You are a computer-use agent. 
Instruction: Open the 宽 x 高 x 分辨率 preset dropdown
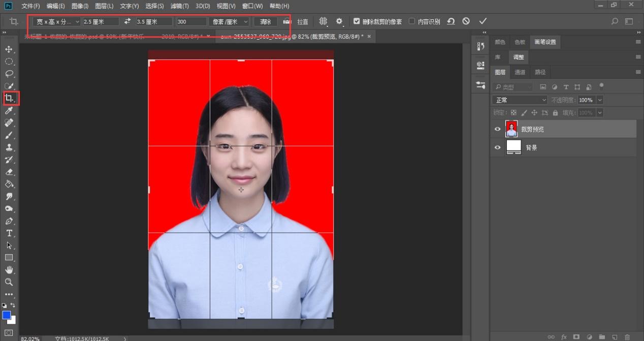click(x=56, y=22)
